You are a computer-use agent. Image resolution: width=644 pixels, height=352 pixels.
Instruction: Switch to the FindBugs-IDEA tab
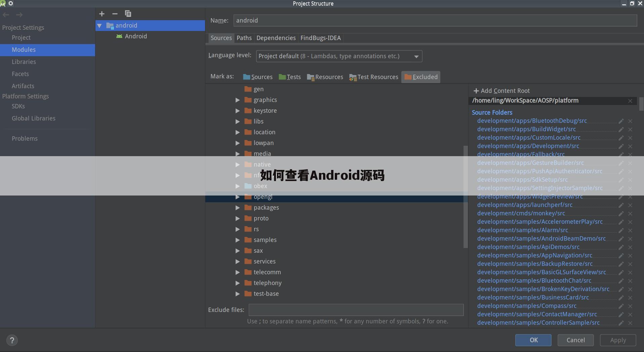coord(320,38)
